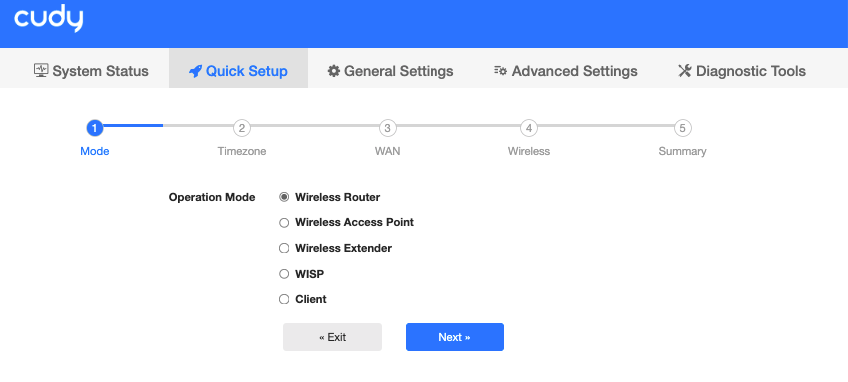This screenshot has width=848, height=382.
Task: Choose the WISP operation mode
Action: (x=284, y=274)
